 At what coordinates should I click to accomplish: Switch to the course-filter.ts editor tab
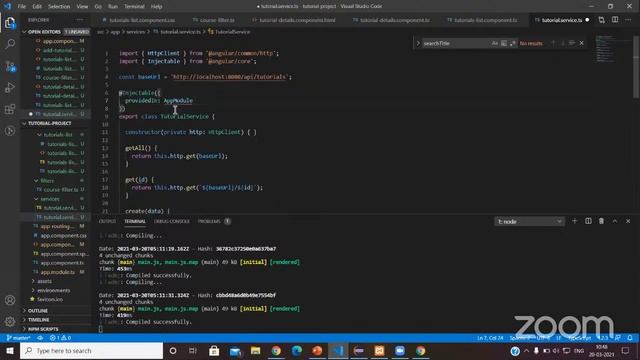(x=213, y=20)
